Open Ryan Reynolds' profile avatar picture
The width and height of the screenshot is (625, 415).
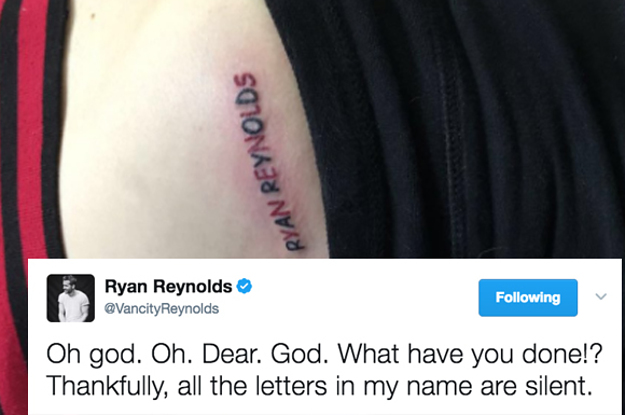click(x=71, y=298)
